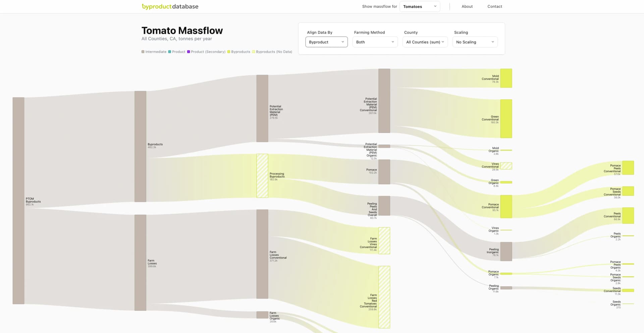
Task: Click the byproductdatabase logo
Action: point(170,6)
